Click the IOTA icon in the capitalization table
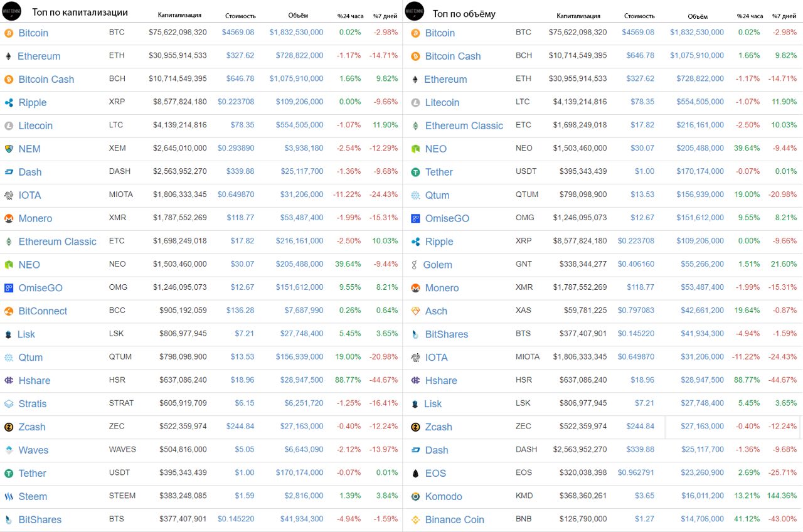The width and height of the screenshot is (803, 532). [x=9, y=195]
